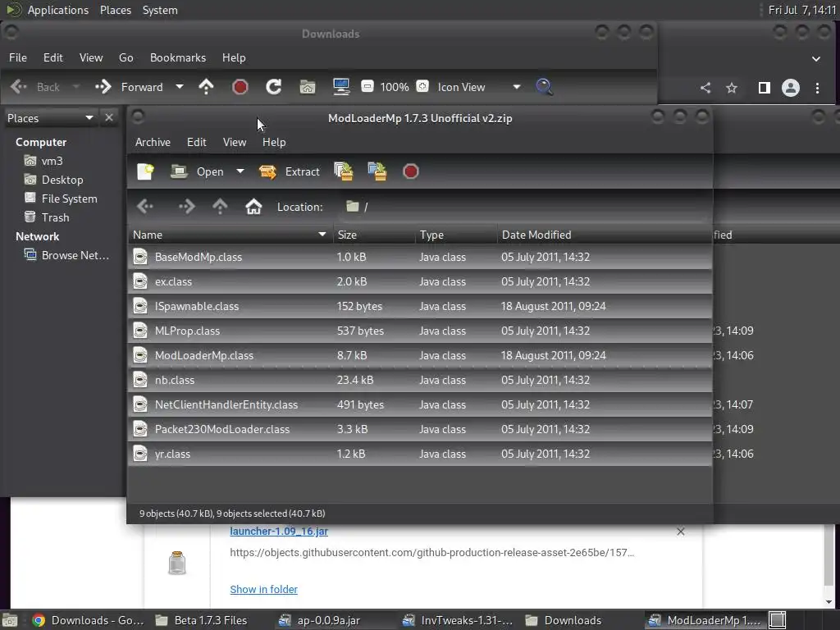
Task: Click Forward in Downloads file manager
Action: pyautogui.click(x=129, y=87)
